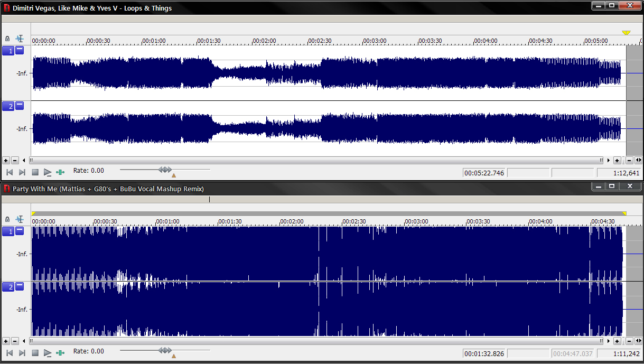
Task: Click the 00:02:00 mark on Party With Me ruler
Action: click(x=292, y=221)
